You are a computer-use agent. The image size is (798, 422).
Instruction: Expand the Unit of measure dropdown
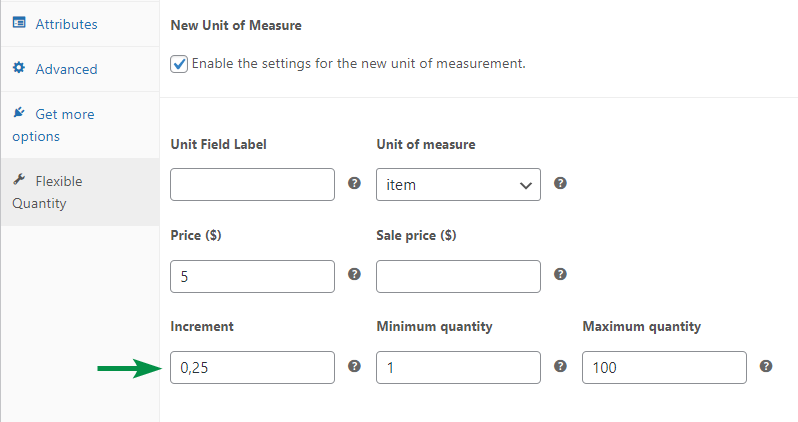pyautogui.click(x=458, y=184)
